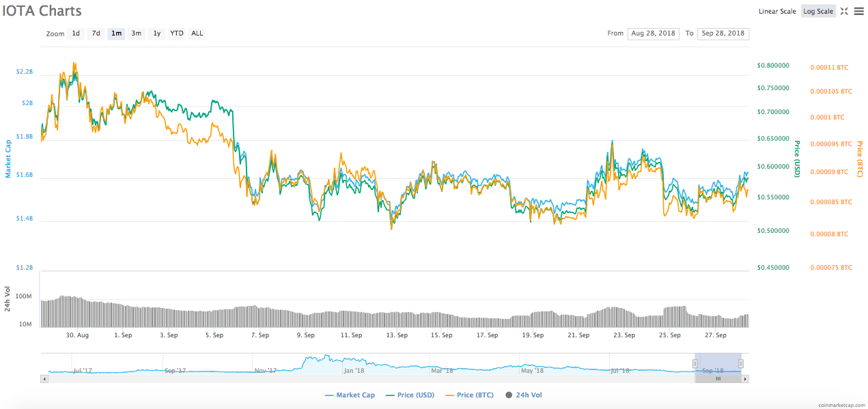Open the chart hamburger menu icon
Viewport: 868px width, 409px height.
tap(858, 11)
